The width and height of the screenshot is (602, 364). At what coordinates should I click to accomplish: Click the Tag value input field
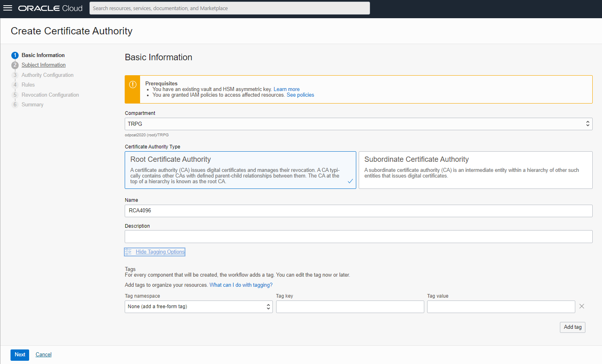pyautogui.click(x=501, y=307)
